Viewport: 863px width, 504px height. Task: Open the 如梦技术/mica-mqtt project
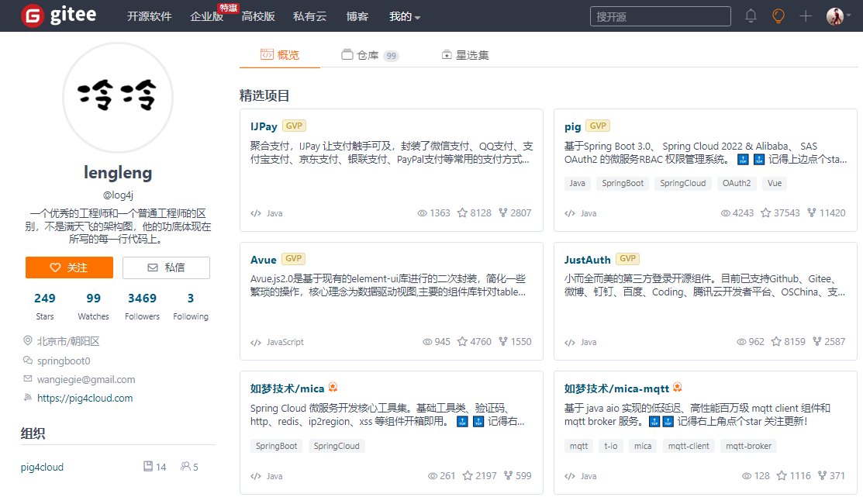(616, 388)
